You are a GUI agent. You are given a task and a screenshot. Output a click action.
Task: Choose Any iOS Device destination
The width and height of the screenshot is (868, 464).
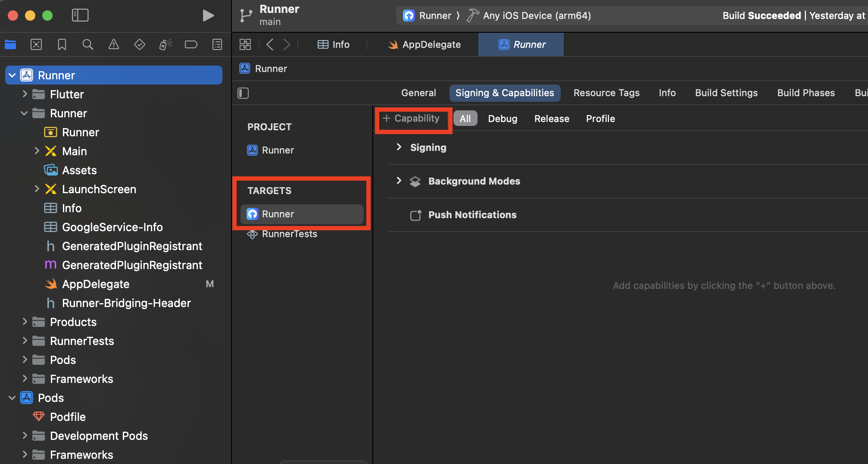(x=529, y=16)
